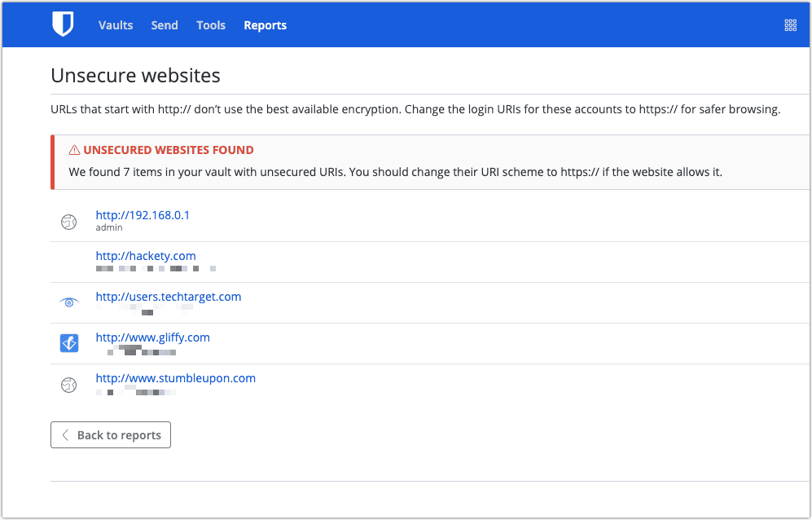Open the www.stumbleupon.com item
Image resolution: width=812 pixels, height=520 pixels.
[x=176, y=378]
